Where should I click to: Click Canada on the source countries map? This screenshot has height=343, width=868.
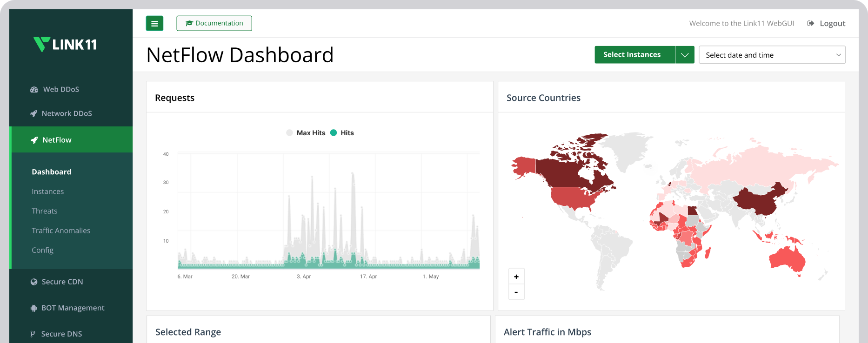coord(565,172)
